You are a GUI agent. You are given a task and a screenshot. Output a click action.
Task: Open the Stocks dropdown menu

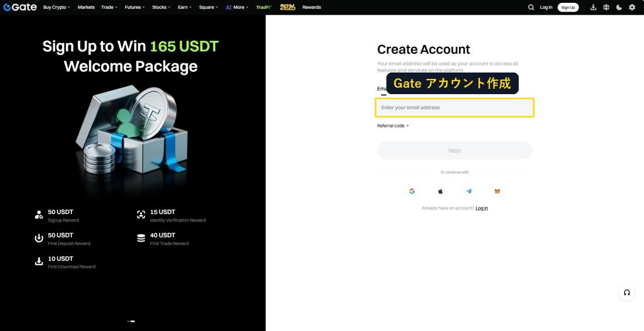[162, 8]
